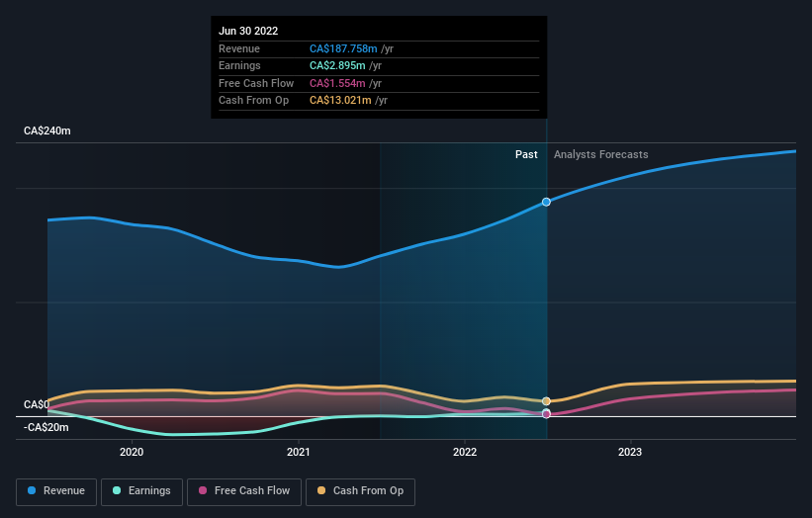812x518 pixels.
Task: Click the 2023 x-axis label
Action: (x=630, y=452)
